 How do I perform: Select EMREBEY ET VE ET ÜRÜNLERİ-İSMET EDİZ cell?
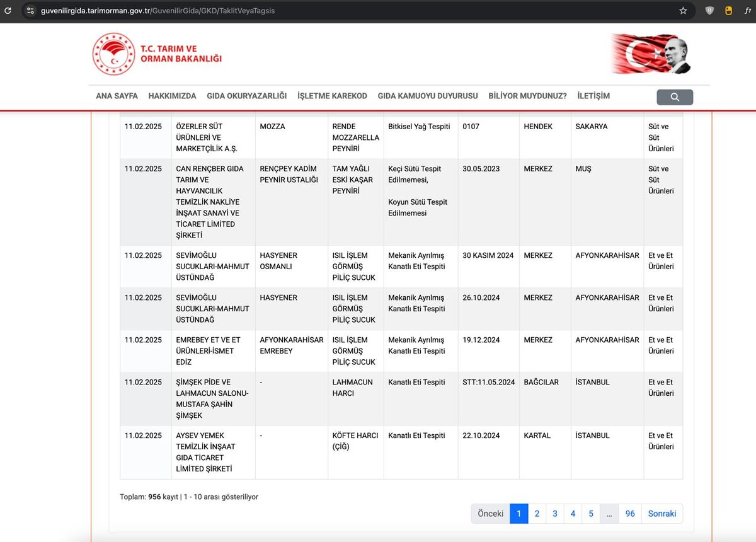213,351
